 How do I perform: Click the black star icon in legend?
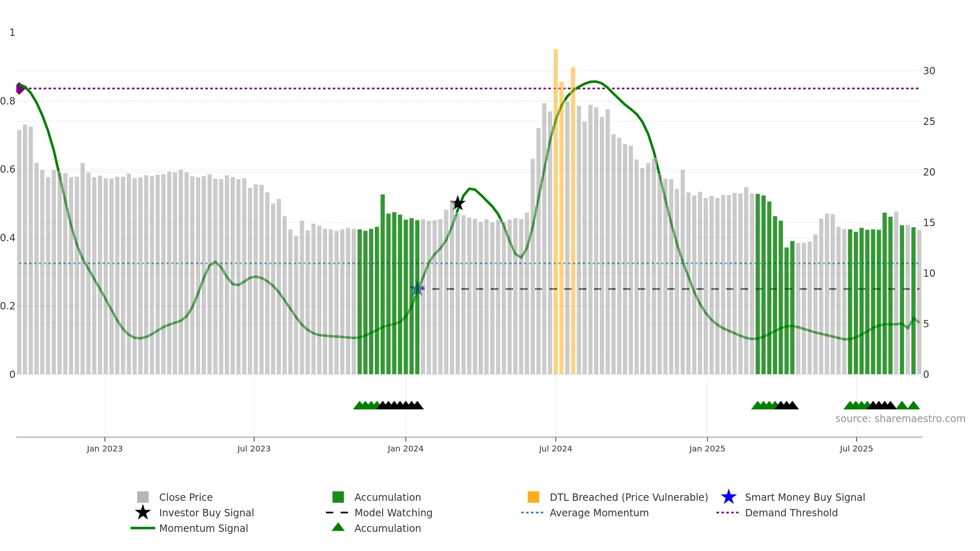pos(143,513)
